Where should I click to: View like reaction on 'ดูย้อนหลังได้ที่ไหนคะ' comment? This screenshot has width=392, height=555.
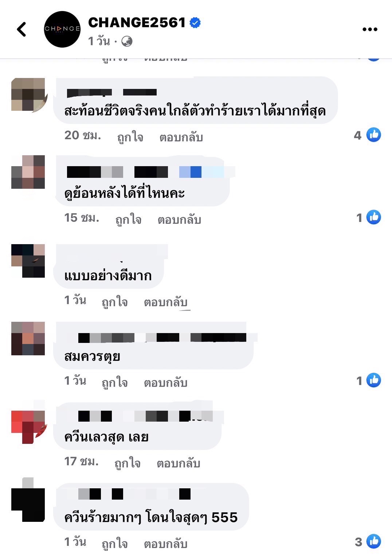[373, 217]
